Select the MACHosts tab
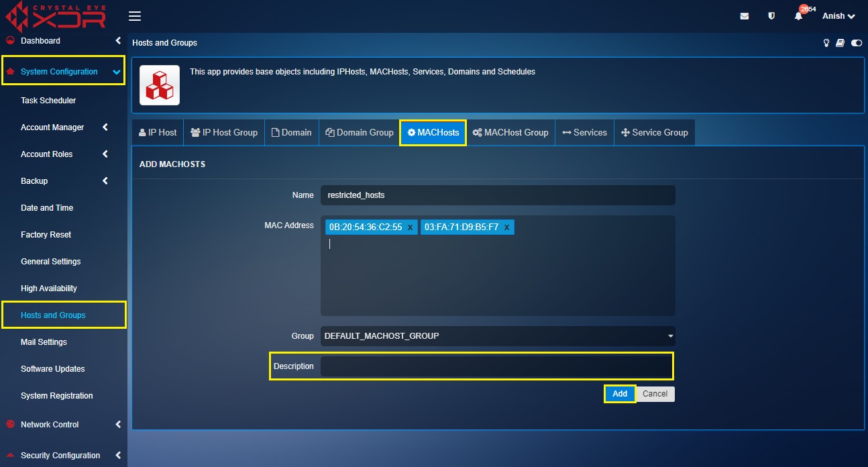Viewport: 868px width, 467px height. pyautogui.click(x=433, y=133)
